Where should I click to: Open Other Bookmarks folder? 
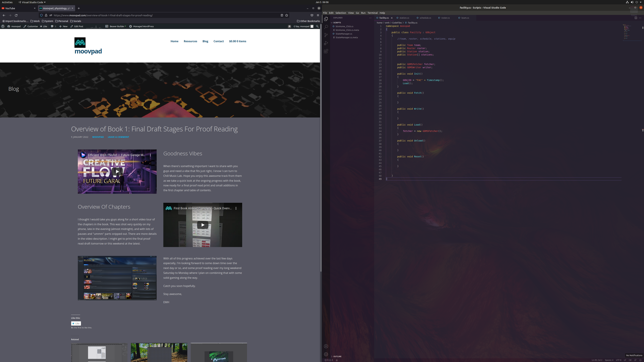[x=308, y=21]
